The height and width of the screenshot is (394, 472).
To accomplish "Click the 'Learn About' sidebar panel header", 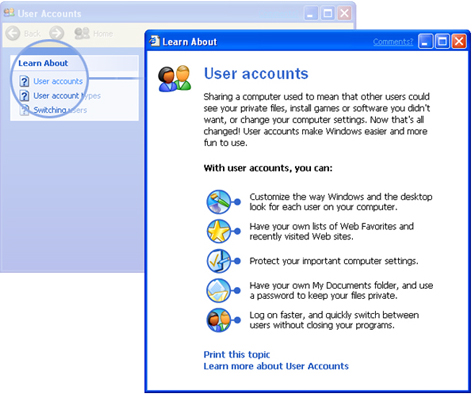I will click(74, 63).
